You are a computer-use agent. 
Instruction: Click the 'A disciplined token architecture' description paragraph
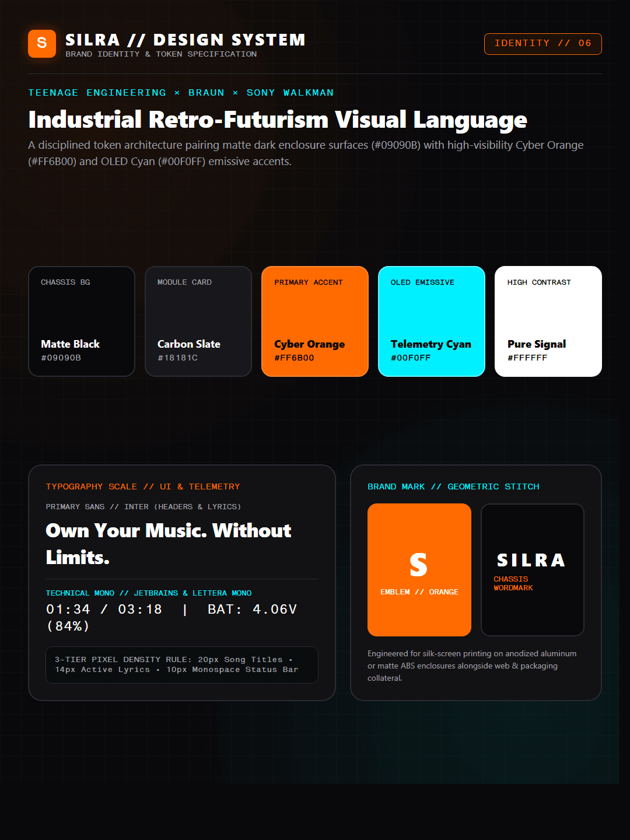point(306,153)
